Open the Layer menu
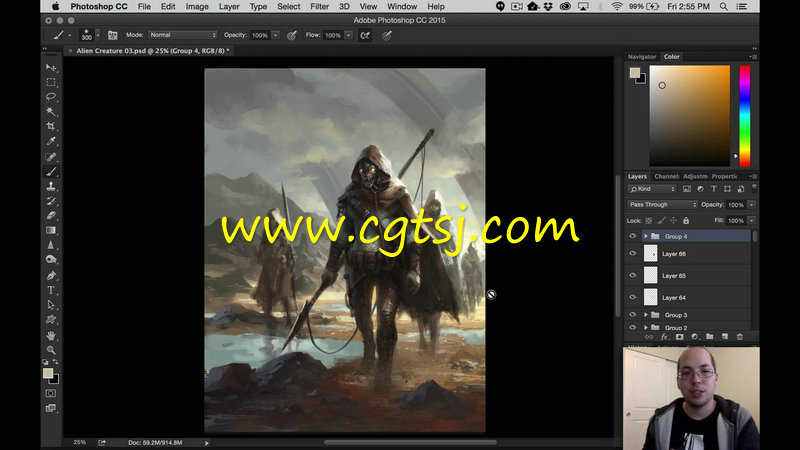 pyautogui.click(x=229, y=7)
